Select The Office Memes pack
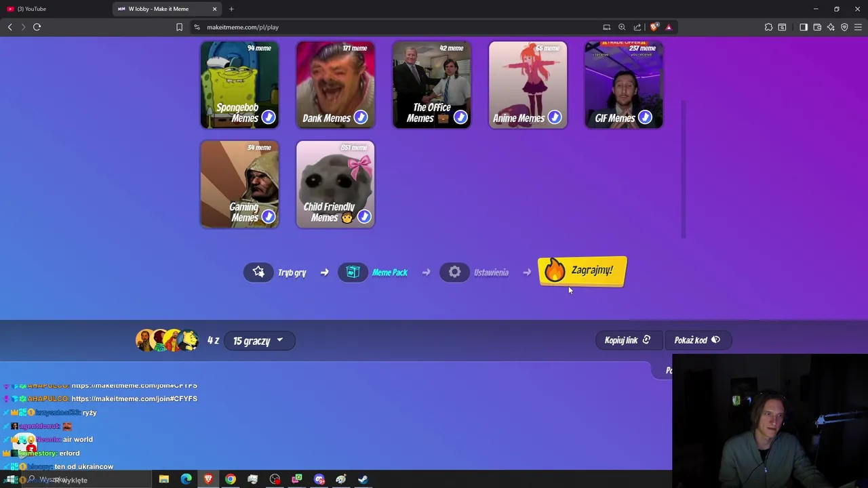 431,85
